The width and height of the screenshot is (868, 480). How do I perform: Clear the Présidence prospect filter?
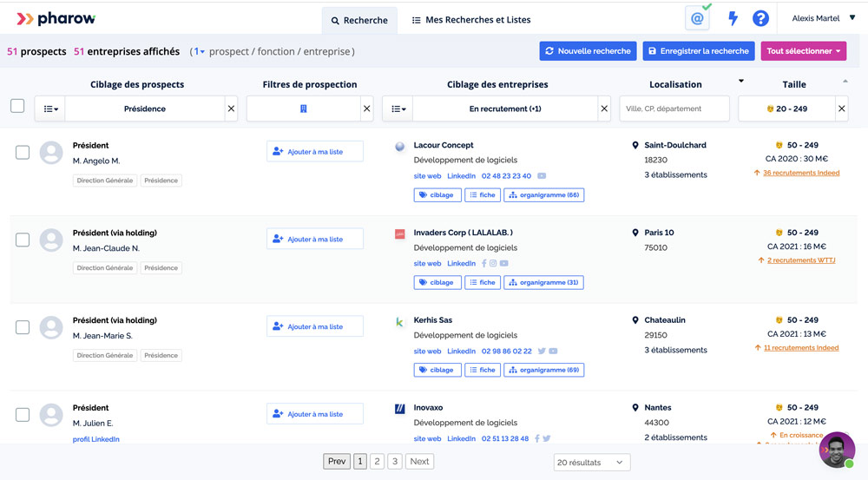[232, 108]
